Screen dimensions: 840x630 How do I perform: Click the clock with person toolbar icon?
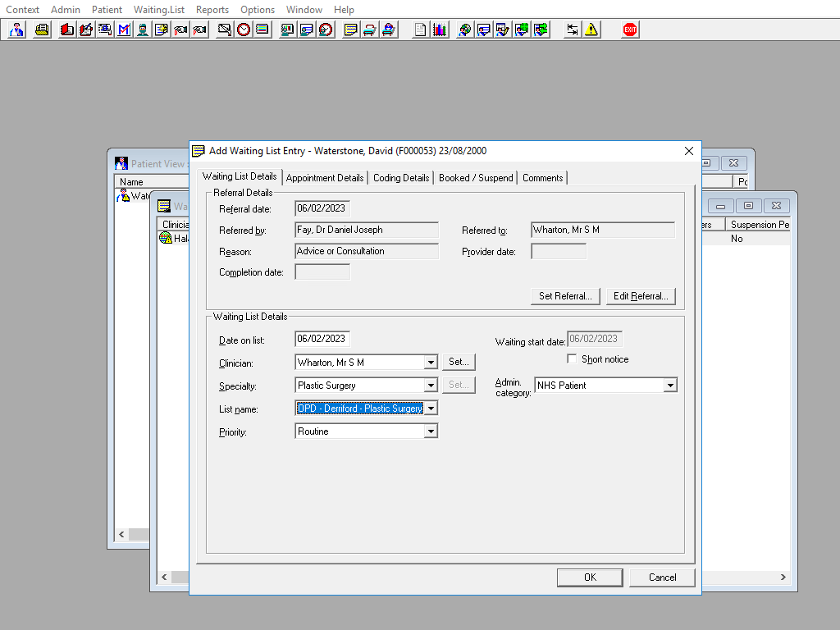point(325,30)
